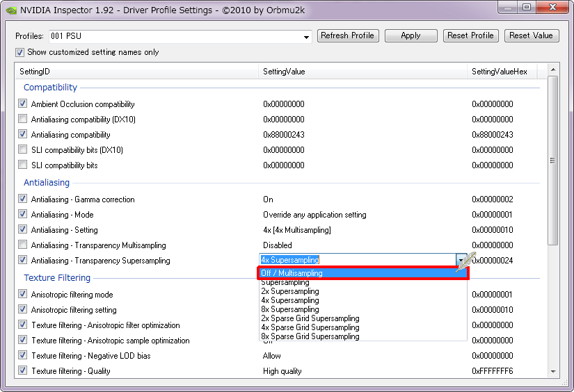Toggle Negative LOD bias checkbox
The image size is (574, 392).
(x=23, y=355)
